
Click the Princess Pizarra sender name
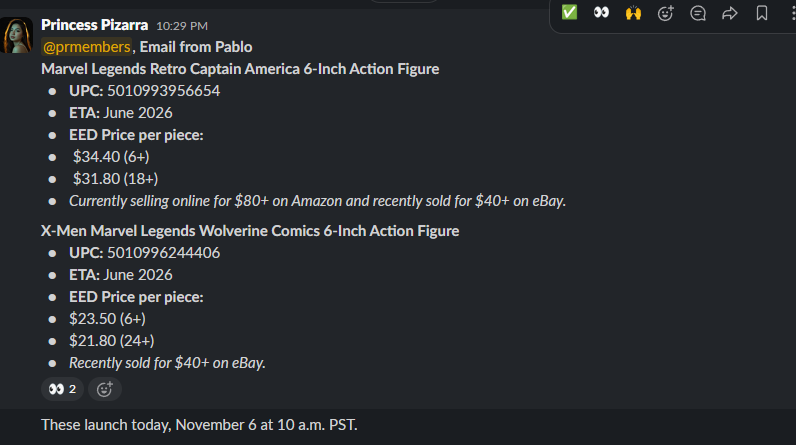point(95,24)
